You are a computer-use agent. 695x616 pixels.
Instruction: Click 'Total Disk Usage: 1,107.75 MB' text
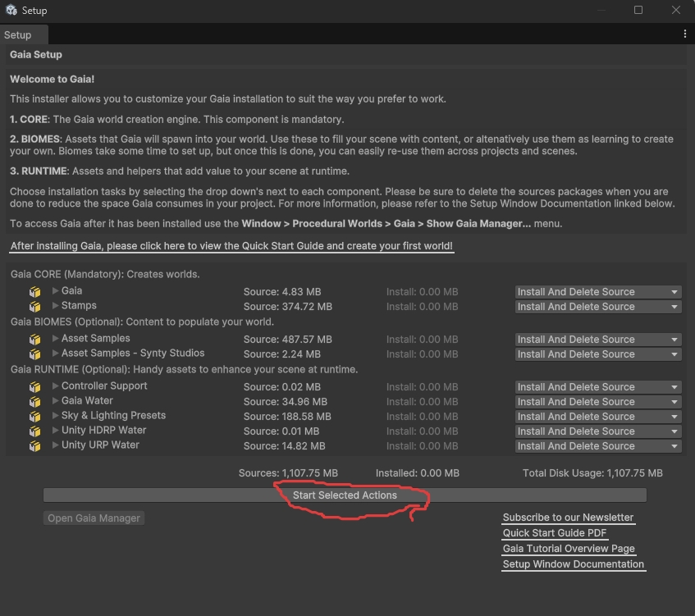[x=592, y=473]
